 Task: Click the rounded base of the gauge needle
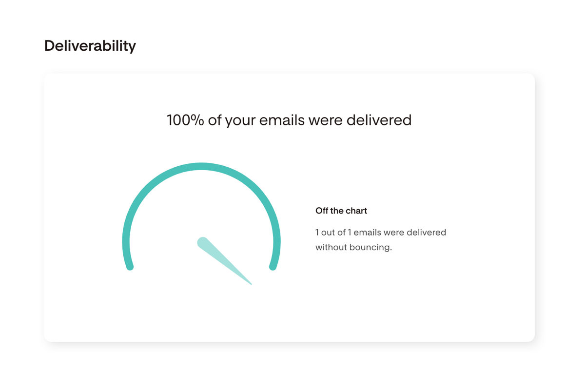click(x=203, y=243)
